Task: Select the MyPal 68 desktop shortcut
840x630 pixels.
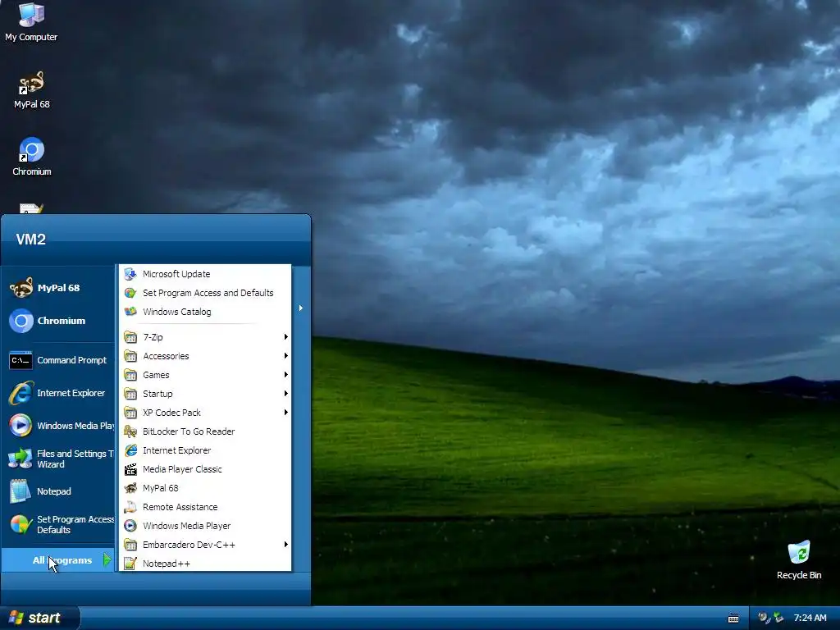Action: (x=31, y=90)
